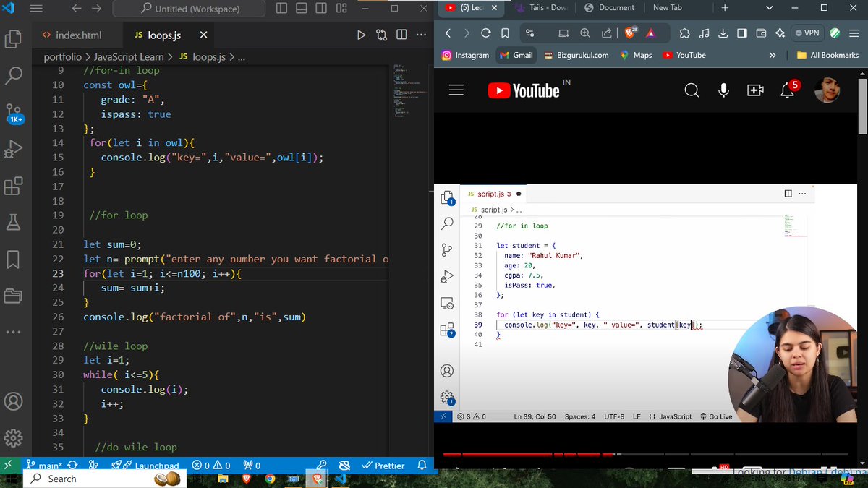
Task: Open the Testing flask view
Action: 13,223
